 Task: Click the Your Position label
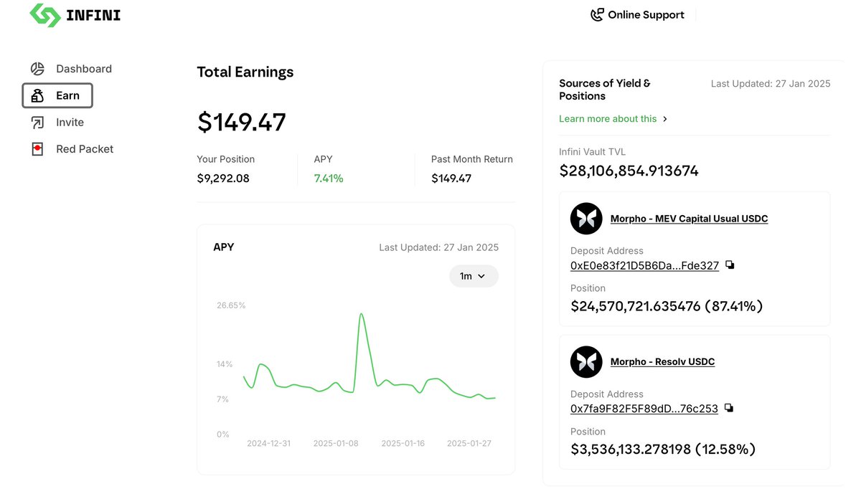(226, 159)
